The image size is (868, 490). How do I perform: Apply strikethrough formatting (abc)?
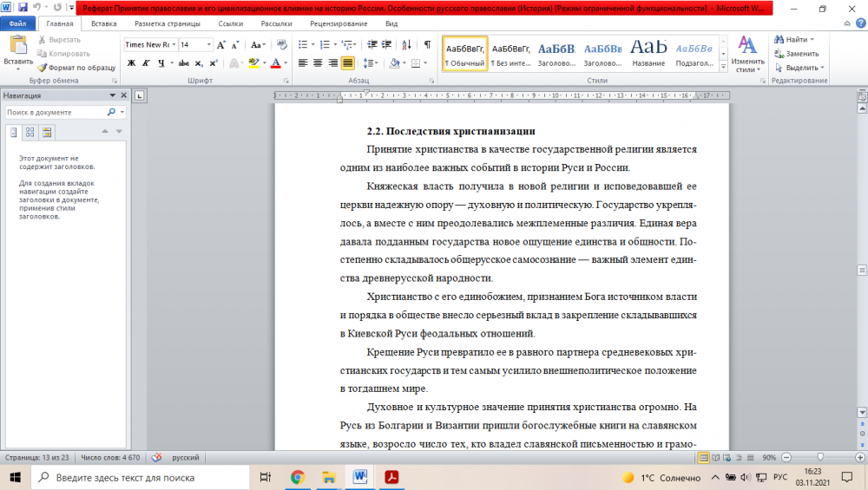click(x=184, y=62)
